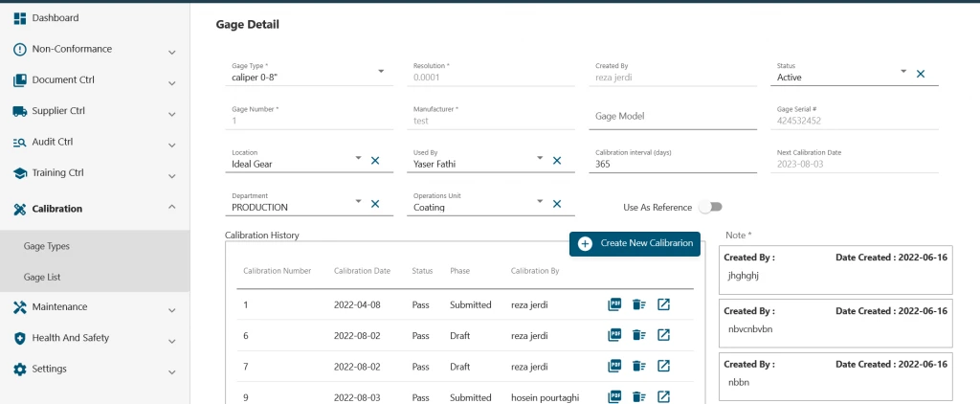Open PDF for calibration number 1
The image size is (980, 404).
[614, 304]
